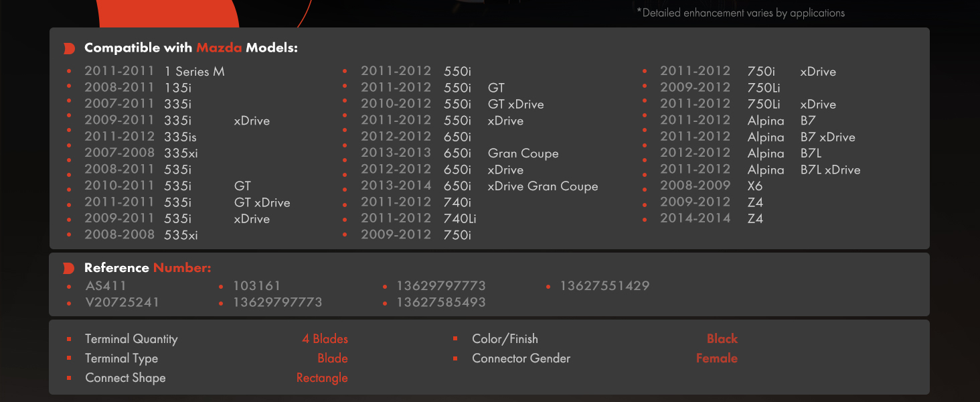Viewport: 980px width, 402px height.
Task: Click the "2008-2011" year range beside 535i
Action: [x=119, y=170]
